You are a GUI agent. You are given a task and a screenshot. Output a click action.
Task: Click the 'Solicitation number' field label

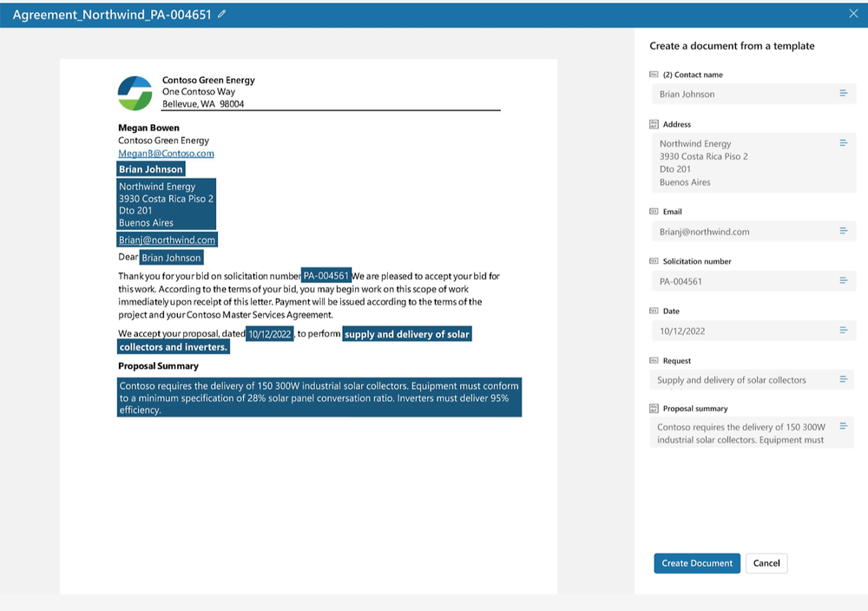click(697, 261)
